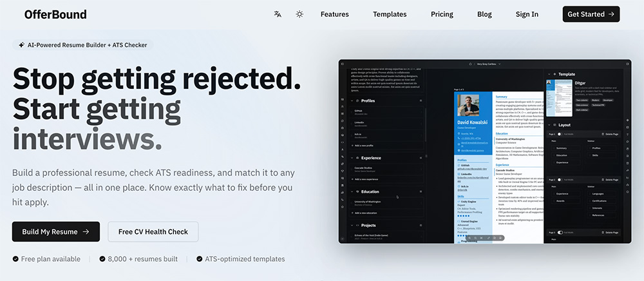The image size is (644, 281).
Task: Click the Free CV Health Check button
Action: pyautogui.click(x=153, y=232)
